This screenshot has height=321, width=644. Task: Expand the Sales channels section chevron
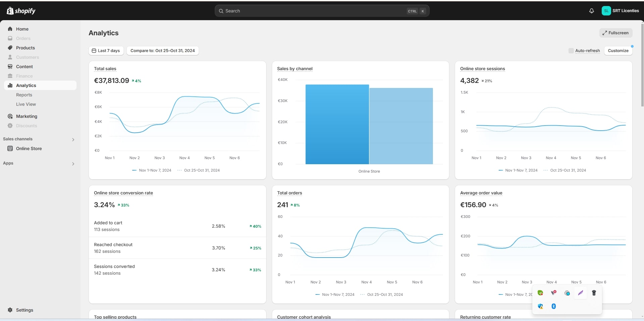click(73, 139)
